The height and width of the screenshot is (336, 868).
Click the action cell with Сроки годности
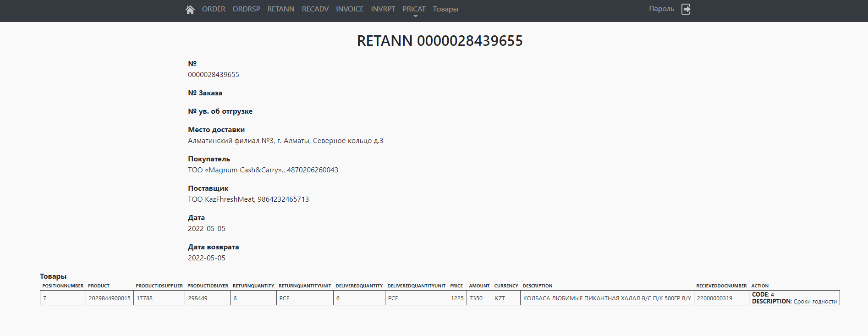point(794,298)
